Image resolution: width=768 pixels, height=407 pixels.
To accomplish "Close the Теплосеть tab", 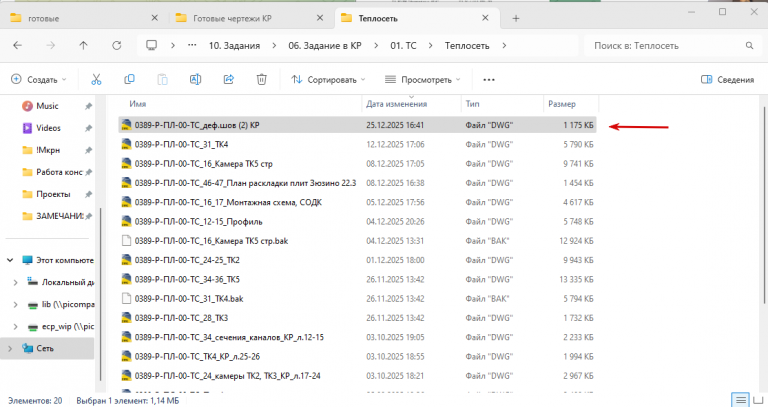I will coord(485,18).
